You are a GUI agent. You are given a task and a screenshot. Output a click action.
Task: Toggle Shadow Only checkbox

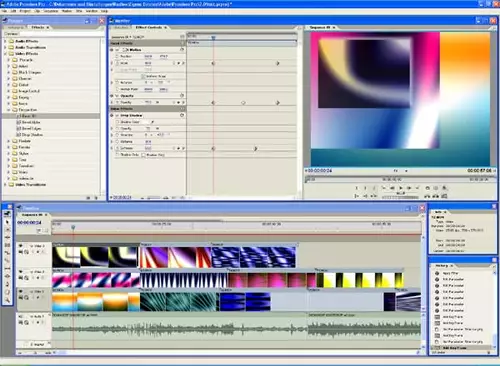[x=144, y=155]
